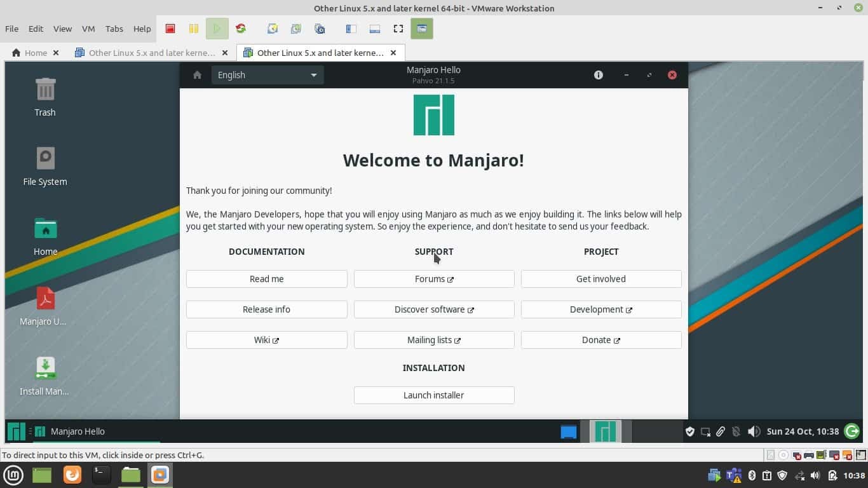Click Discover software button
Screen dimensions: 868x488
(434, 309)
